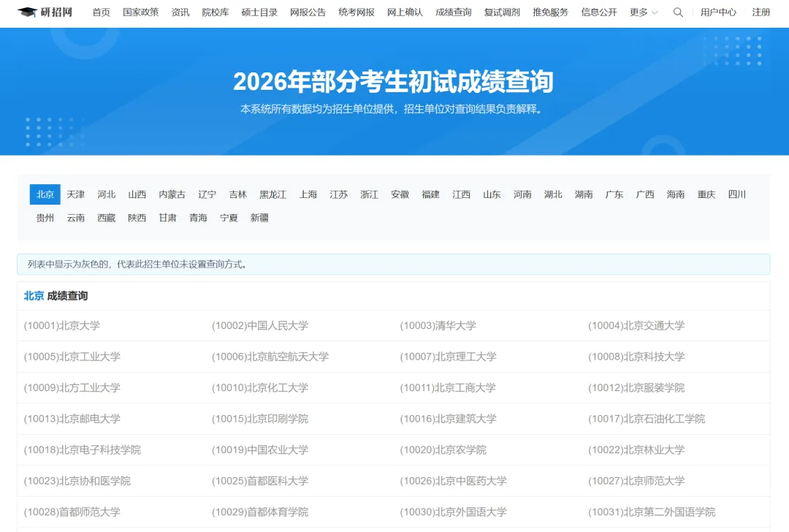Select the 新疆 province tab

[x=259, y=218]
